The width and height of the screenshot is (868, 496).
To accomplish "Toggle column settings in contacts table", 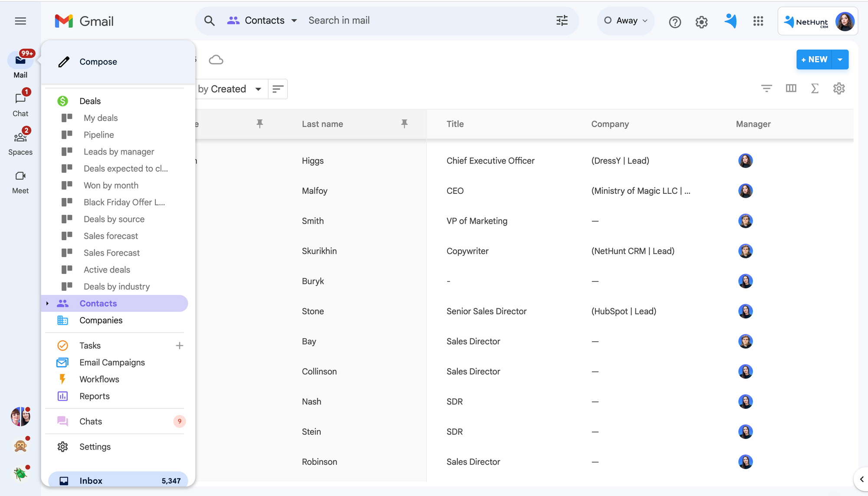I will pyautogui.click(x=790, y=88).
